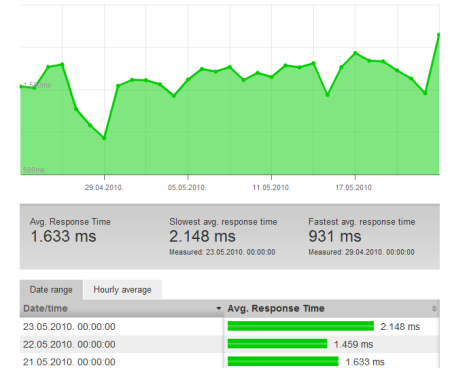The height and width of the screenshot is (368, 450).
Task: Click the green bar in the 21.05.2010 row
Action: [283, 362]
